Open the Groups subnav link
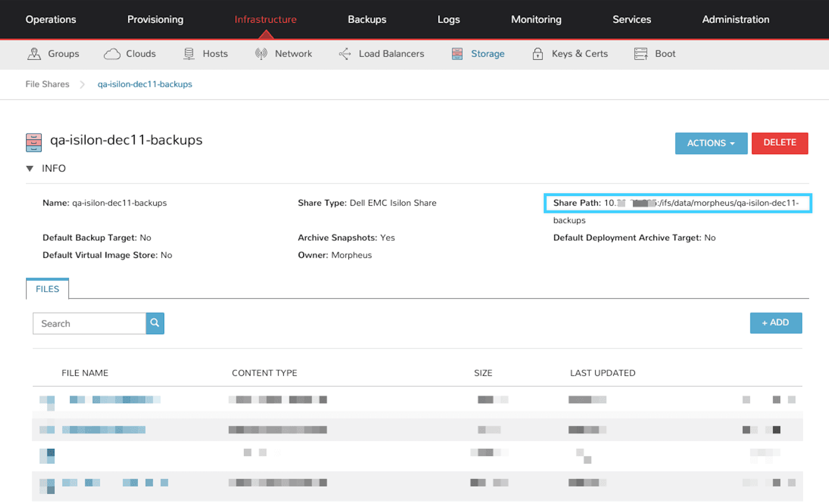 64,54
